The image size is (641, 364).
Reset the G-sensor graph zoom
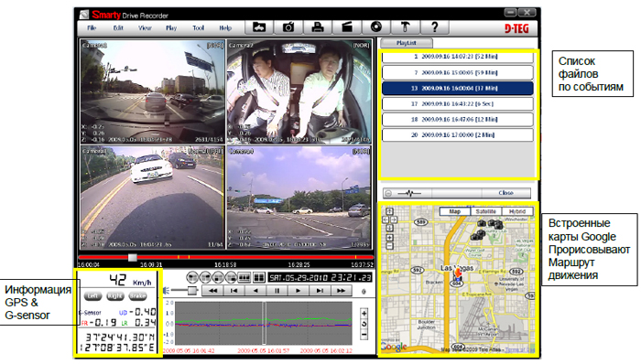point(364,324)
